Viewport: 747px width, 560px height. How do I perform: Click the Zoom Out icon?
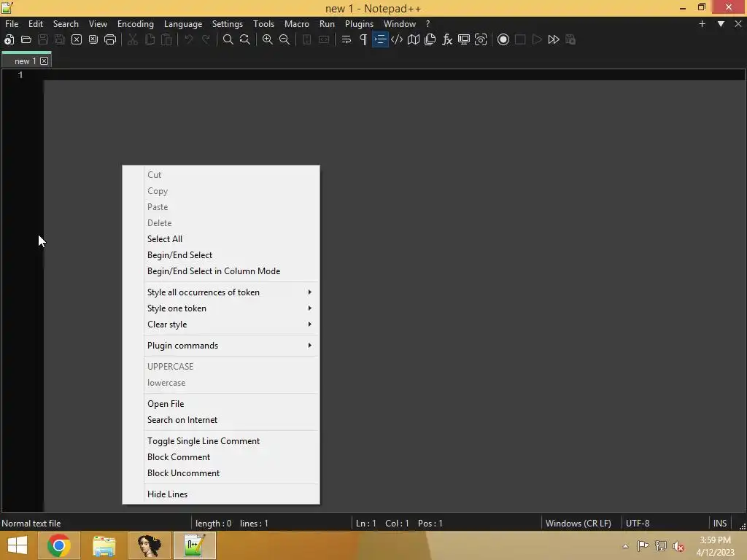tap(285, 39)
